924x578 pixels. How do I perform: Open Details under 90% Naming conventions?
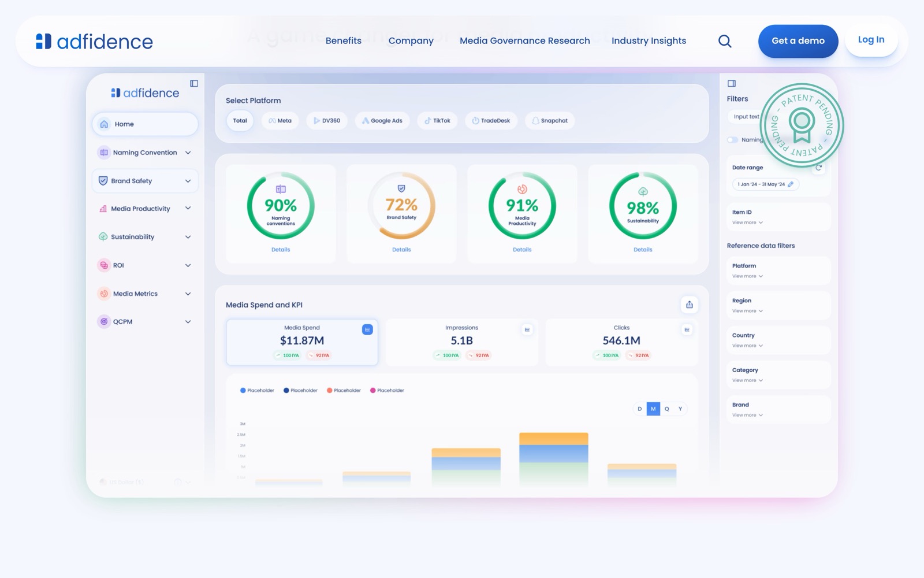pyautogui.click(x=281, y=250)
